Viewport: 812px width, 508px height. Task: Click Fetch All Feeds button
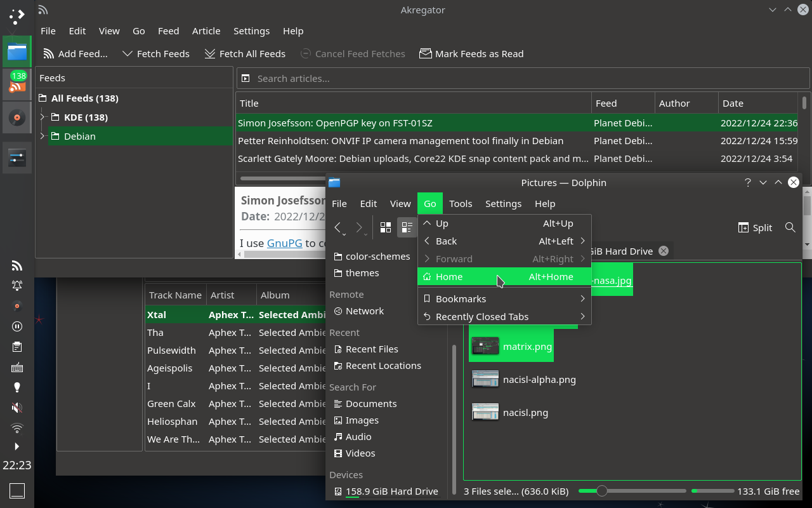point(245,54)
